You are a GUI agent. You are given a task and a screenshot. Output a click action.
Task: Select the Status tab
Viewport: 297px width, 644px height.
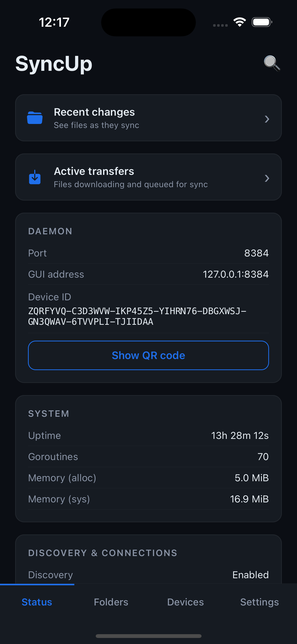tap(37, 602)
